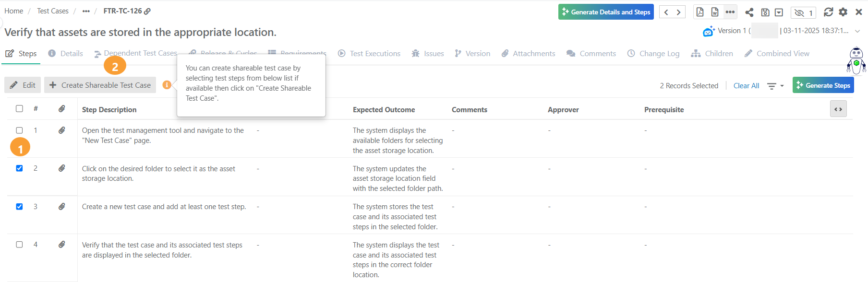Refresh the test case page
Viewport: 868px width, 282px height.
[828, 12]
